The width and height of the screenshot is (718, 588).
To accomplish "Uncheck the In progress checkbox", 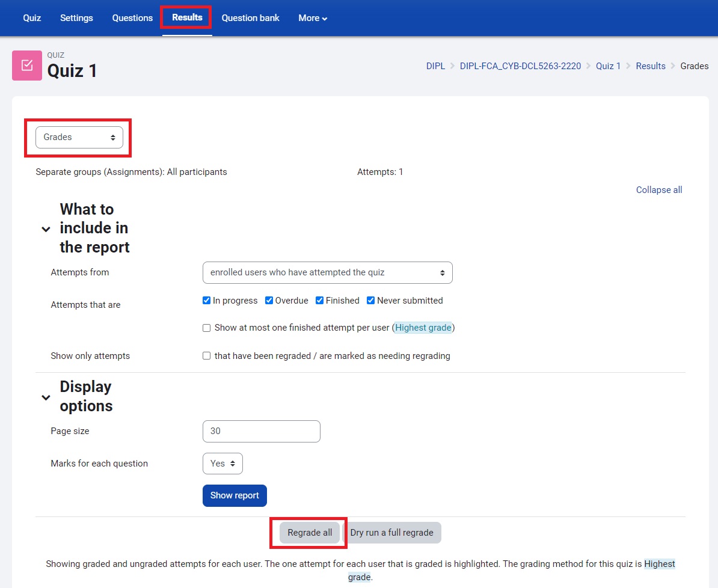I will pos(207,301).
